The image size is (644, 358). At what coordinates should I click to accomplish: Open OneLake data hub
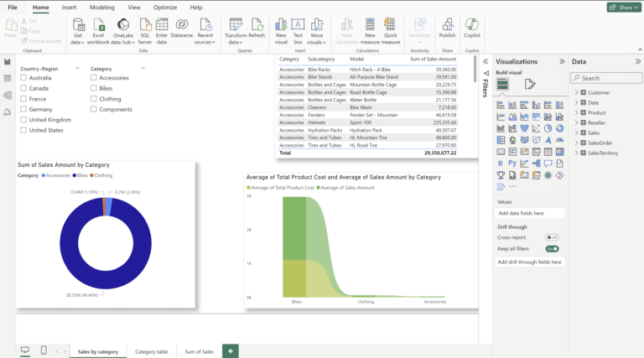[122, 31]
